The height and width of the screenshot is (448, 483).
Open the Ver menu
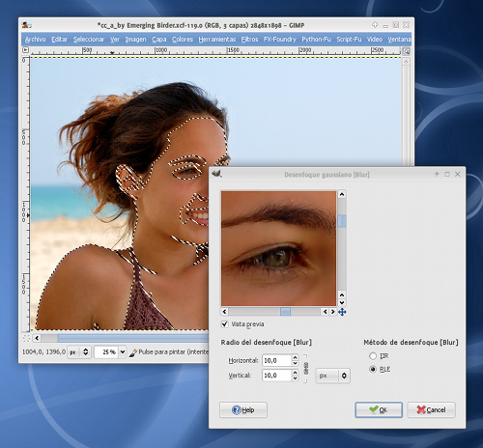tap(115, 40)
